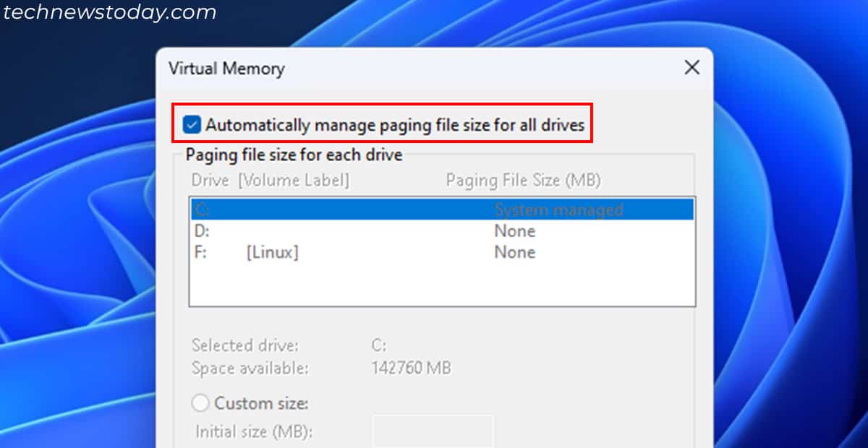Click the System managed paging entry for C:

[558, 210]
